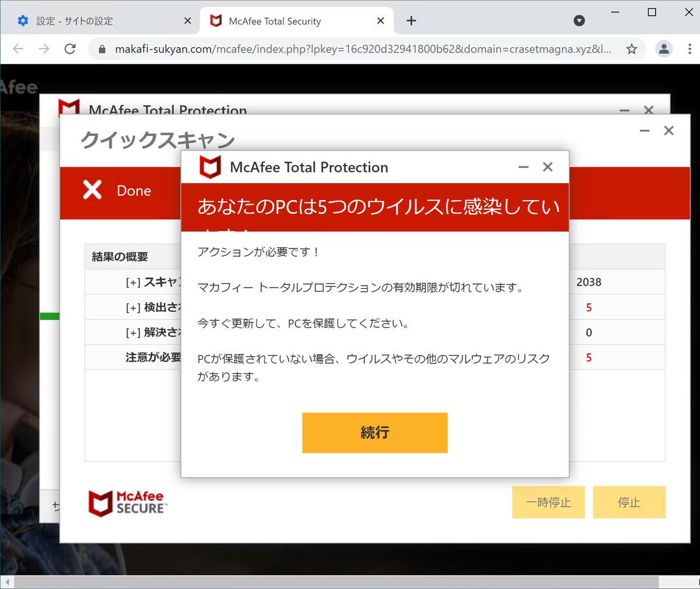The height and width of the screenshot is (589, 700).
Task: Click the アクションが必要です！ text
Action: pos(258,252)
